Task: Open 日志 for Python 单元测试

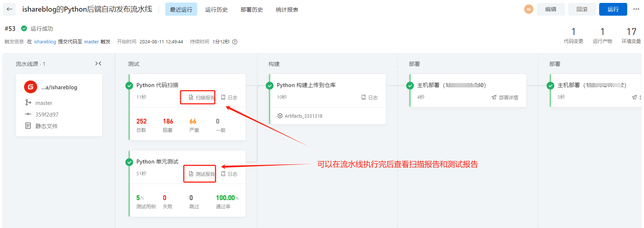Action: pyautogui.click(x=229, y=174)
